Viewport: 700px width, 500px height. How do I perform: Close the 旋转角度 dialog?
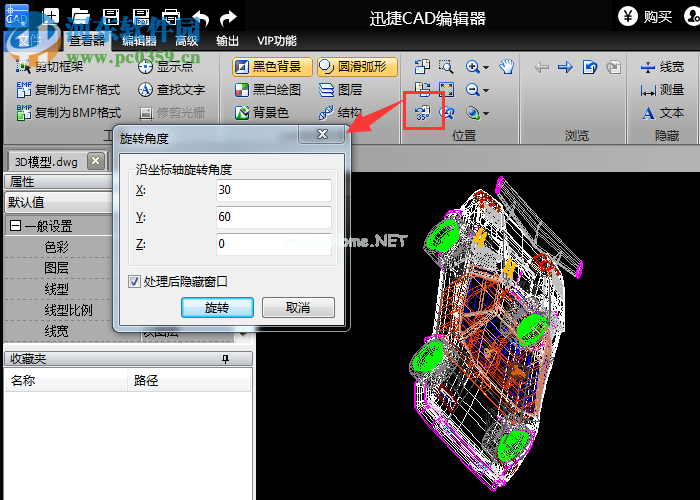322,134
